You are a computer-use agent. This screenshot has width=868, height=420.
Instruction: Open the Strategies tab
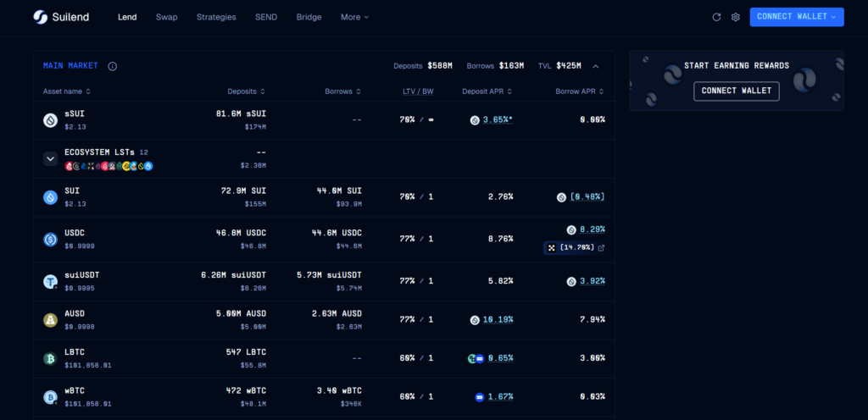pyautogui.click(x=216, y=17)
